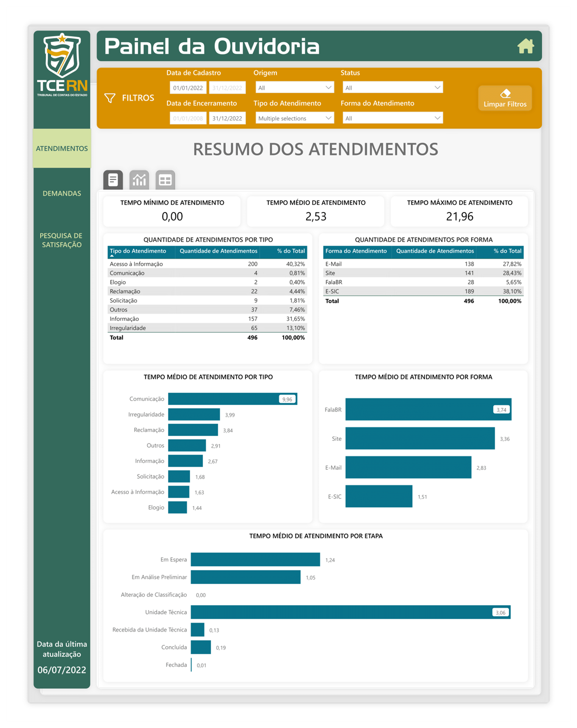Screen dimensions: 577x728
Task: Click the Recebida da Unidade Técnica bar
Action: 198,630
